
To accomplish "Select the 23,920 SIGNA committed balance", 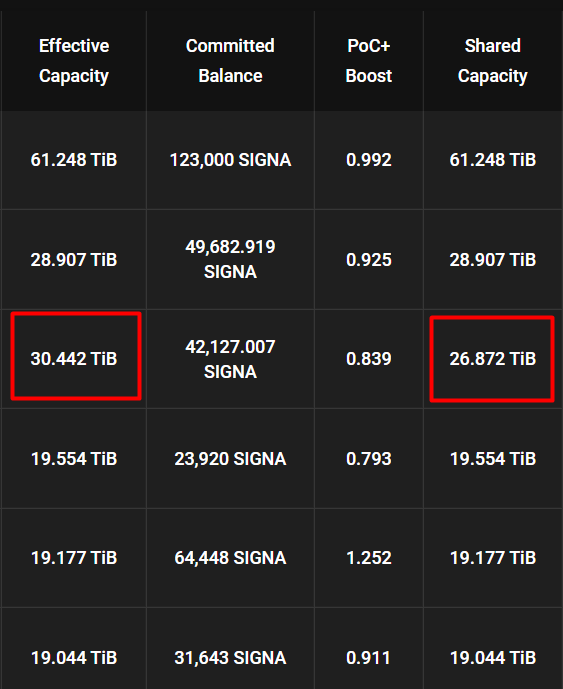I will pos(230,459).
